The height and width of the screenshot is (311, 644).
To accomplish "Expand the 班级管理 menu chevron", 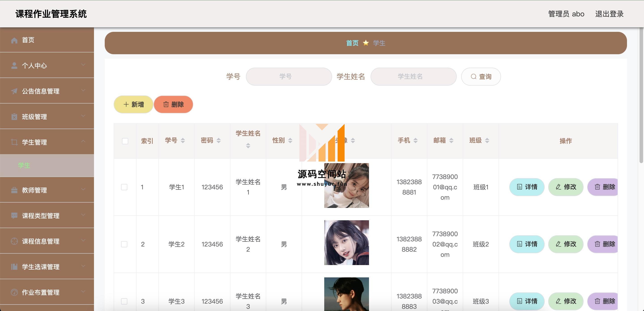I will tap(83, 116).
